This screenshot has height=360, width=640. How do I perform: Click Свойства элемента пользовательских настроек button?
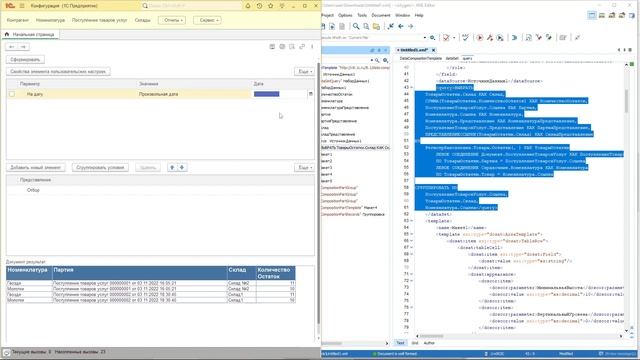[x=58, y=71]
